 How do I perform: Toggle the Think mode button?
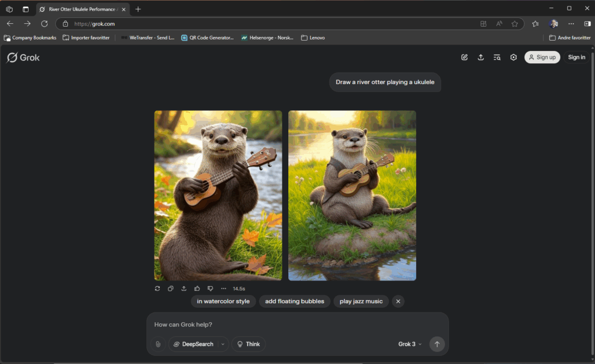(248, 344)
